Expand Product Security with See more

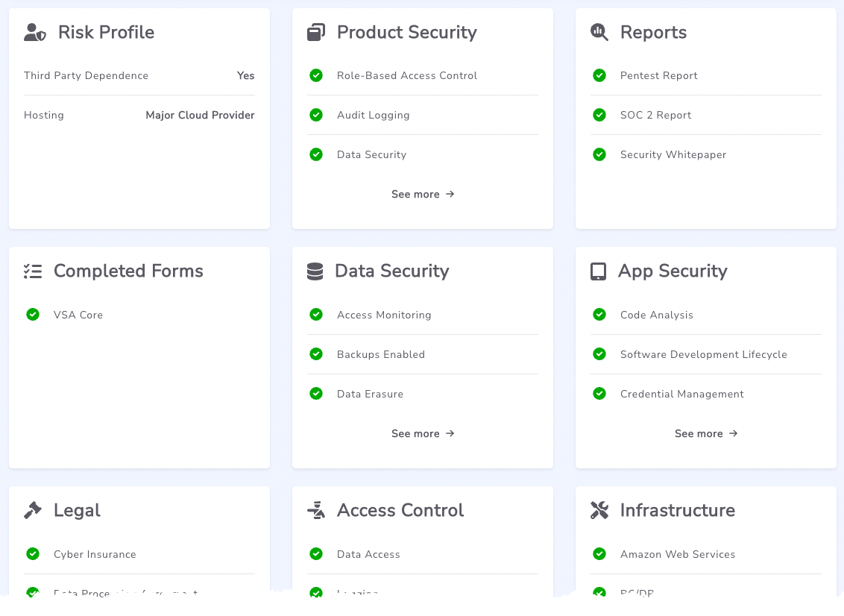pyautogui.click(x=423, y=194)
